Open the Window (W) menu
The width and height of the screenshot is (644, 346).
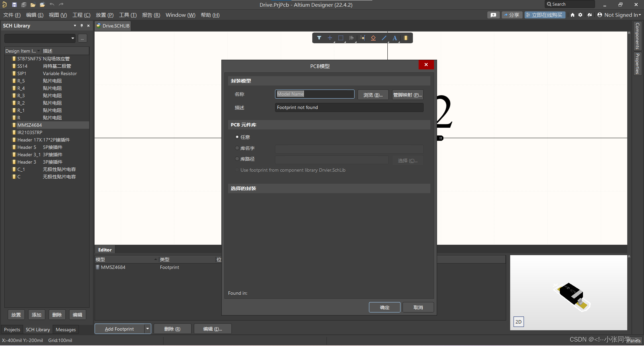180,15
